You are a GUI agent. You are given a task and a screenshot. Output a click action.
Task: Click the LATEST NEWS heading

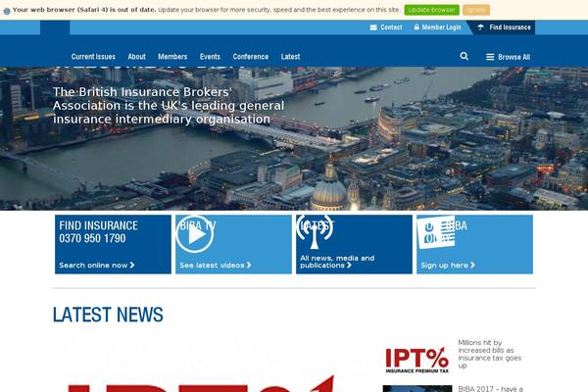pos(108,315)
